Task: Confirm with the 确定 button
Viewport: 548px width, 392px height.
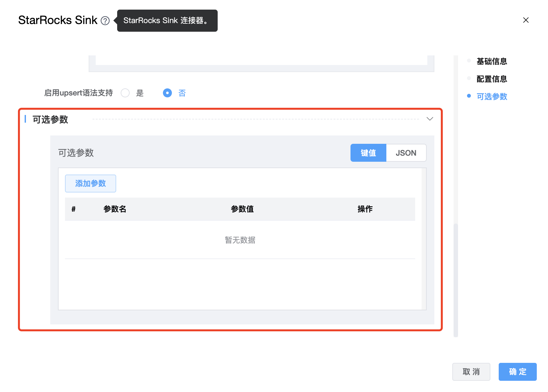Action: click(517, 372)
